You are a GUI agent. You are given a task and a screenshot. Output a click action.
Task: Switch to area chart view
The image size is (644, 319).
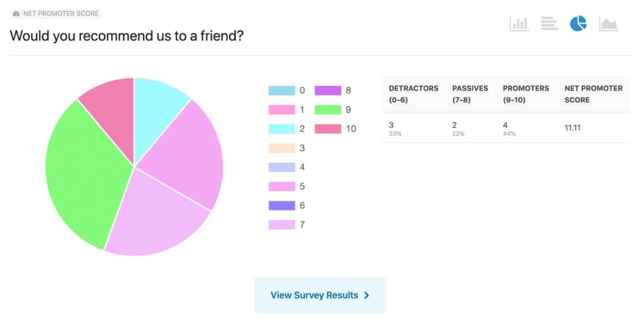pos(608,24)
